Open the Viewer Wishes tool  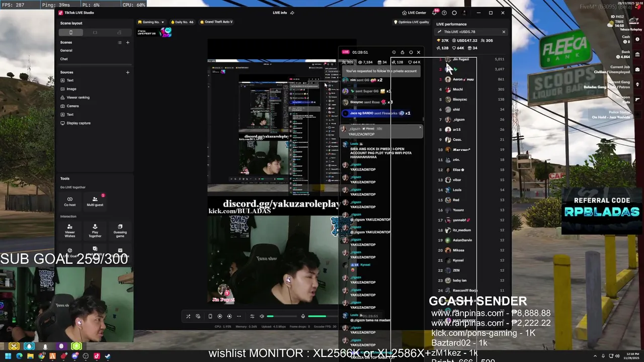point(70,231)
